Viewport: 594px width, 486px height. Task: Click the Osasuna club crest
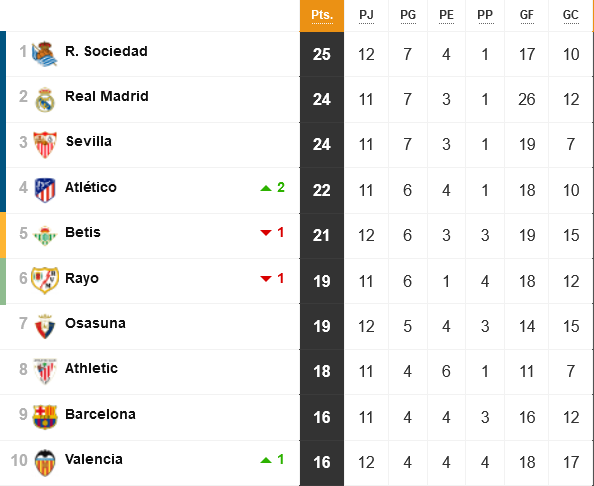click(45, 326)
